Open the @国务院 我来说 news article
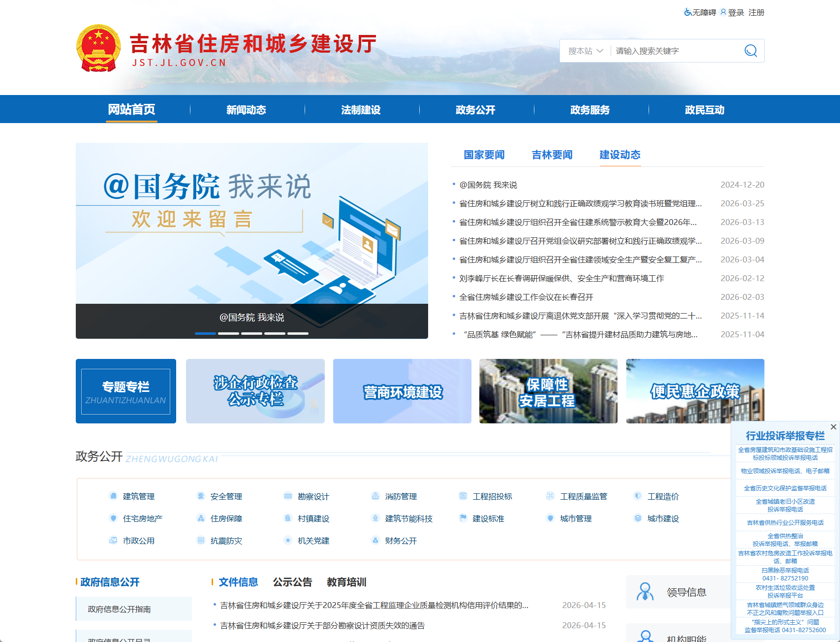 tap(490, 185)
